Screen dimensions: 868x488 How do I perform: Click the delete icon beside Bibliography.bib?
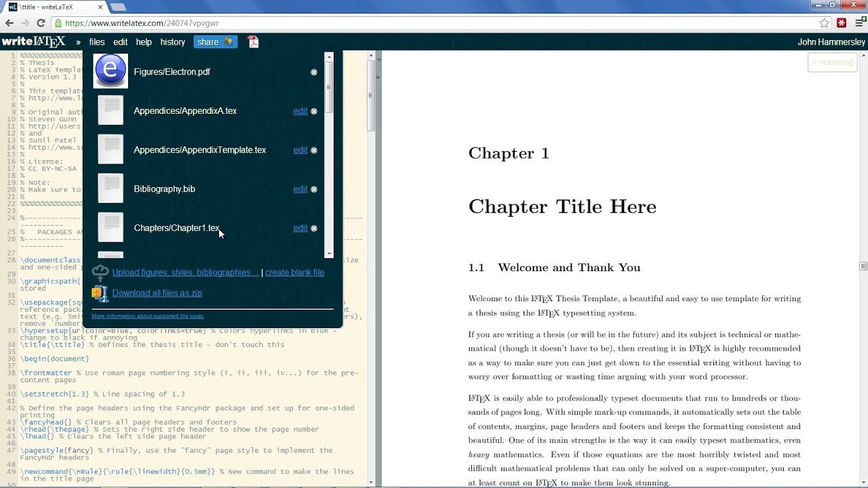click(314, 190)
